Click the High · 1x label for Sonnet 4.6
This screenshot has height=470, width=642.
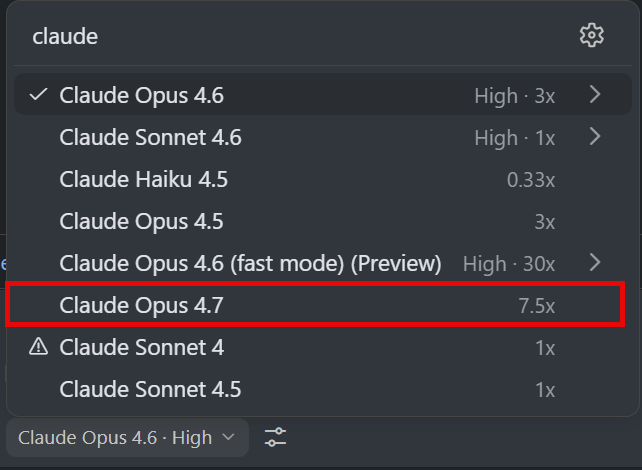514,138
